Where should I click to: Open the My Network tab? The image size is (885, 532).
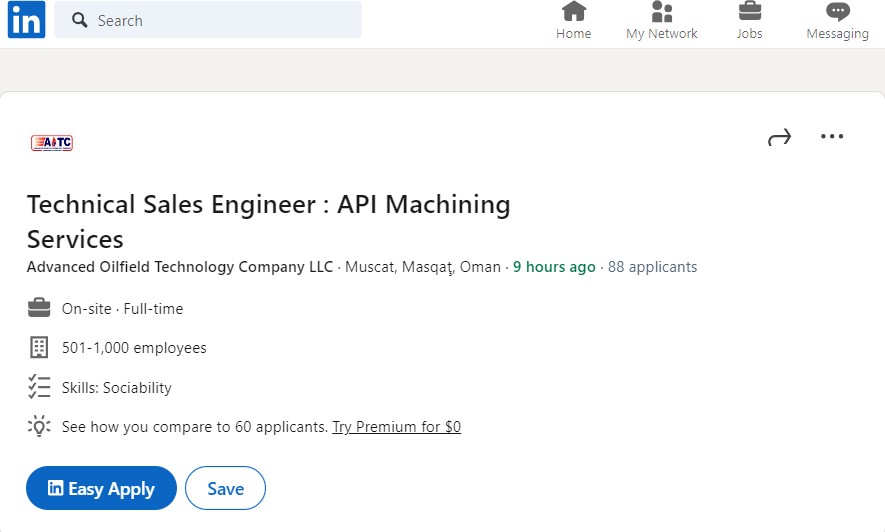pyautogui.click(x=661, y=20)
